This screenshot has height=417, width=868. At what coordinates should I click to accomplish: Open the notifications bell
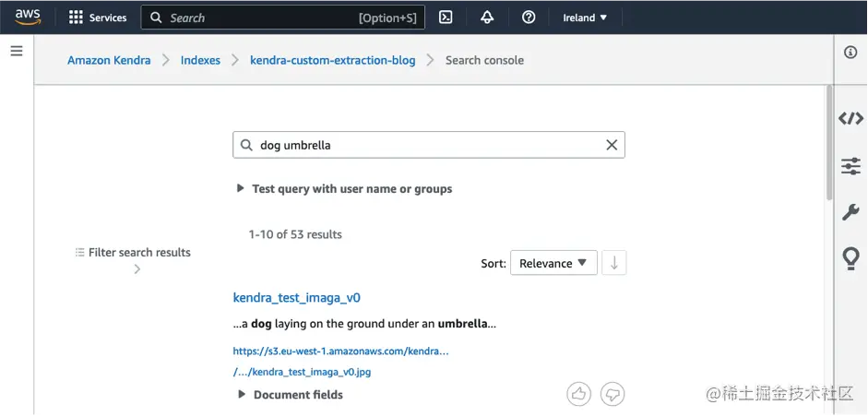point(487,18)
